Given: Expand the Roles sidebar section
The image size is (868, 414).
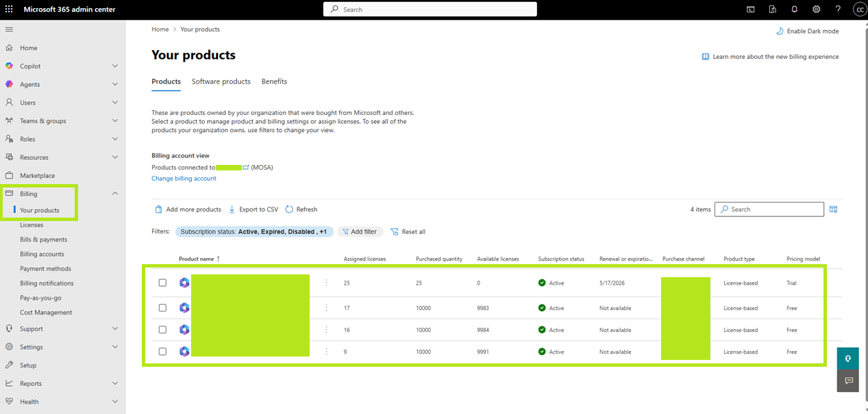Looking at the screenshot, I should point(115,139).
